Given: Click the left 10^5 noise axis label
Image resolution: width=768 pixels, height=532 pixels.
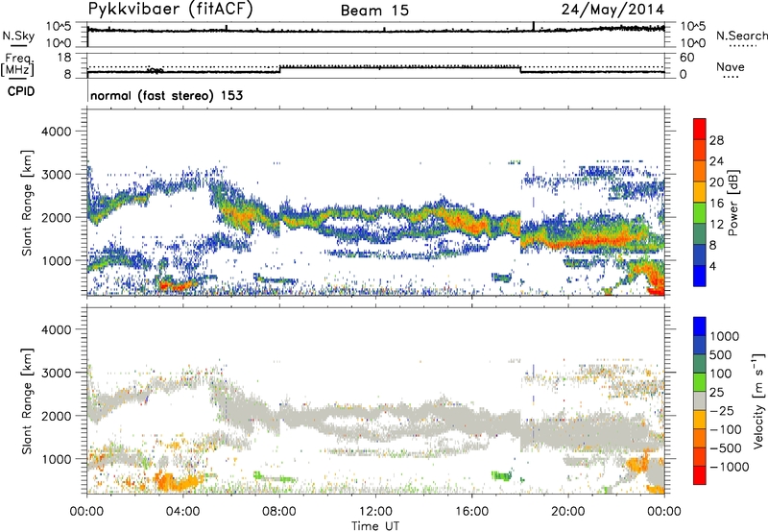Looking at the screenshot, I should coord(59,26).
